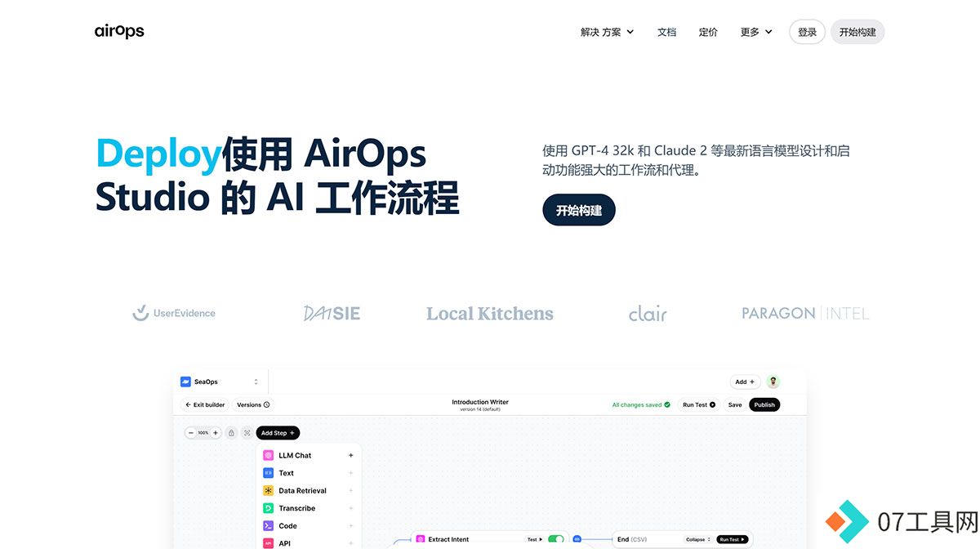
Task: Click the LLM Chat step icon
Action: click(x=269, y=455)
